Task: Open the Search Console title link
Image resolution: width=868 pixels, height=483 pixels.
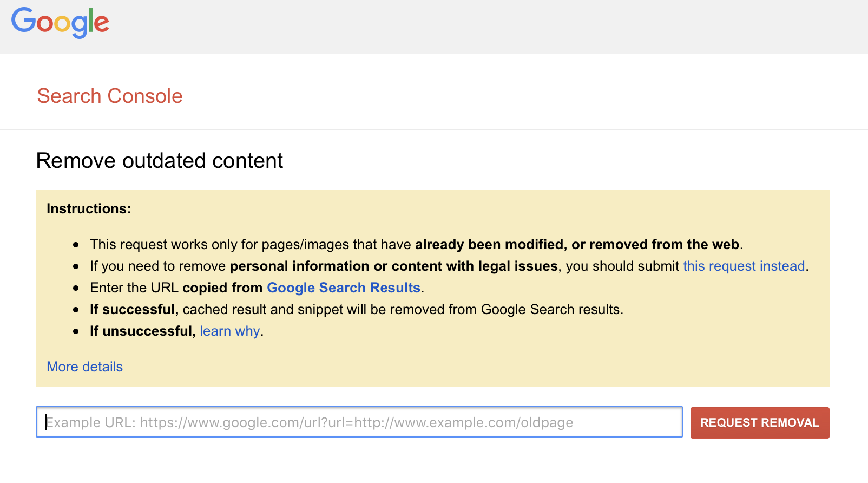Action: point(110,96)
